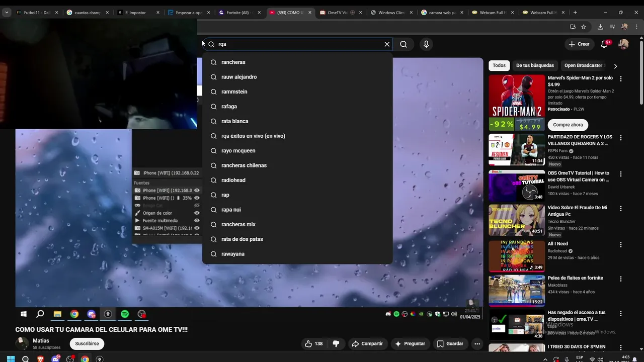Open YouTube notifications bell
The image size is (644, 362).
point(605,44)
